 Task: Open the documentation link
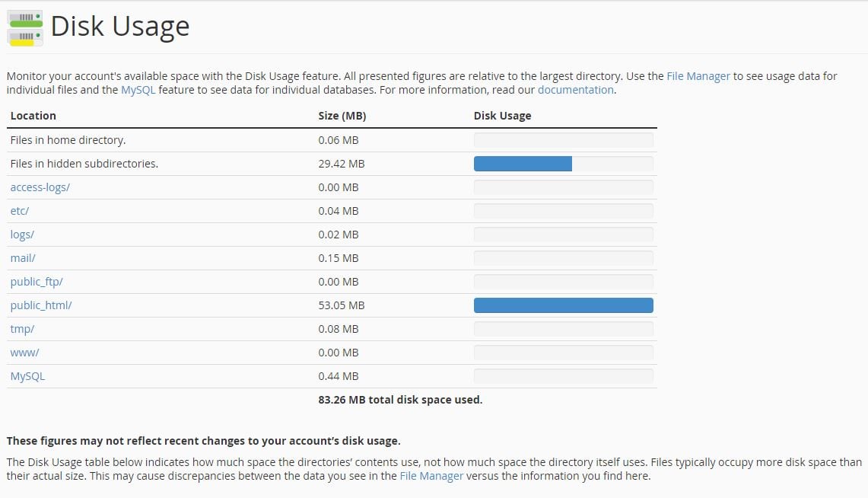click(575, 90)
